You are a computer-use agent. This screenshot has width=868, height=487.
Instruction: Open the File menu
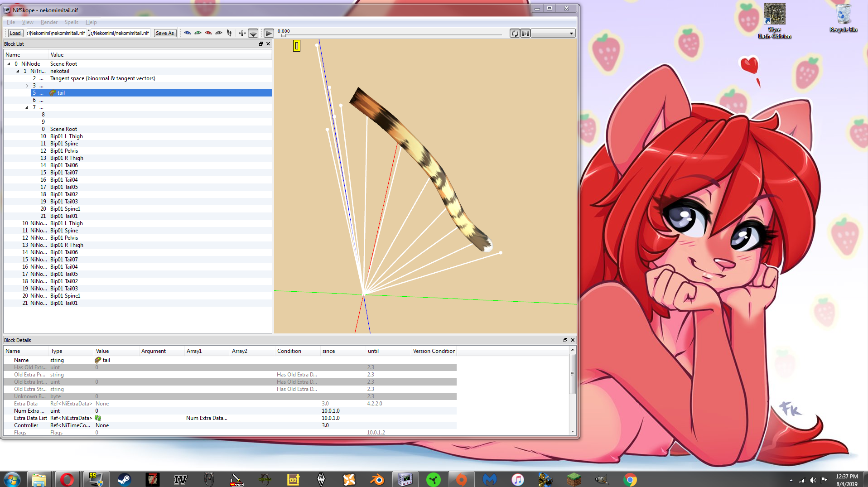click(11, 22)
